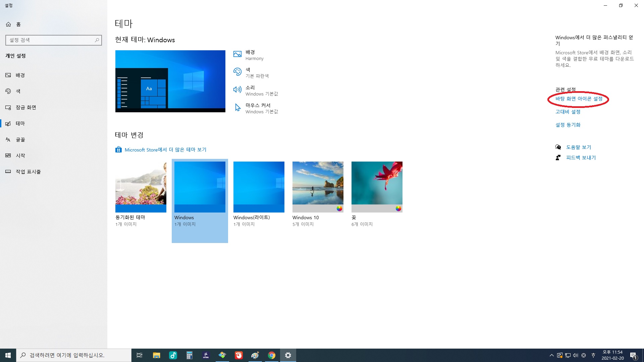Open the 작업 표시줄 taskbar settings

28,172
